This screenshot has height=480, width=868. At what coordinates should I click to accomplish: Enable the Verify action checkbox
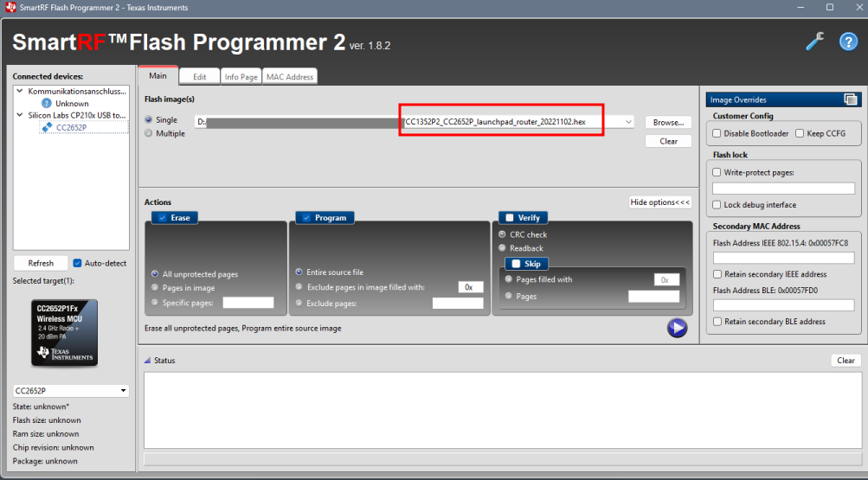[509, 218]
